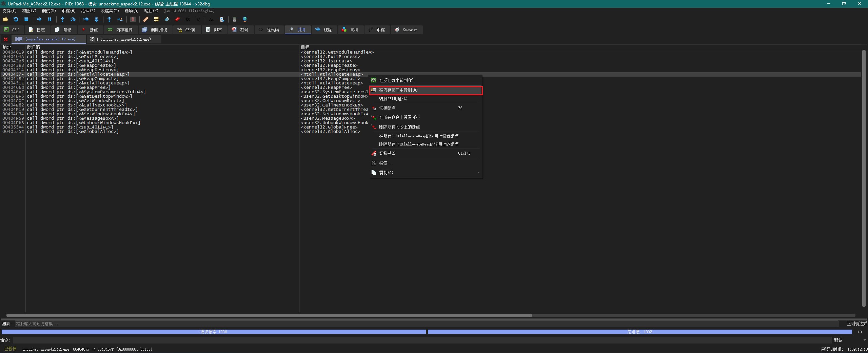The width and height of the screenshot is (868, 353).
Task: Click the patches bandage toolbar icon
Action: 146,19
